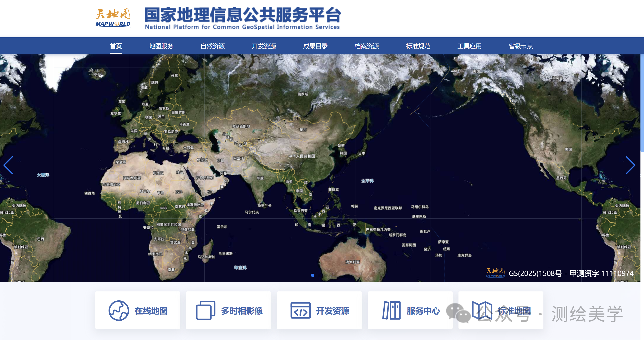
Task: Open the 地图服务 menu
Action: pos(161,46)
